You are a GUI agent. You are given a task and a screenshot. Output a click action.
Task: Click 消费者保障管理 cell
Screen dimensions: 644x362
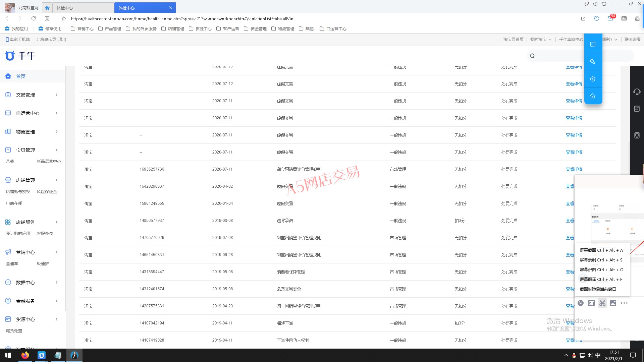[x=291, y=272]
